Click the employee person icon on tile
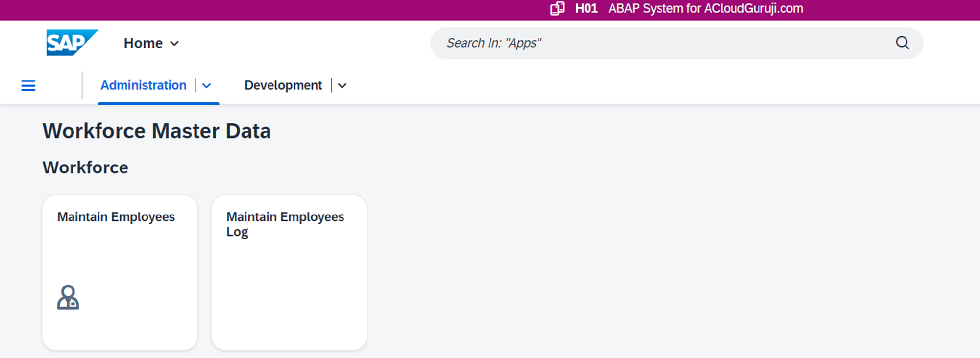The height and width of the screenshot is (358, 980). coord(68,297)
